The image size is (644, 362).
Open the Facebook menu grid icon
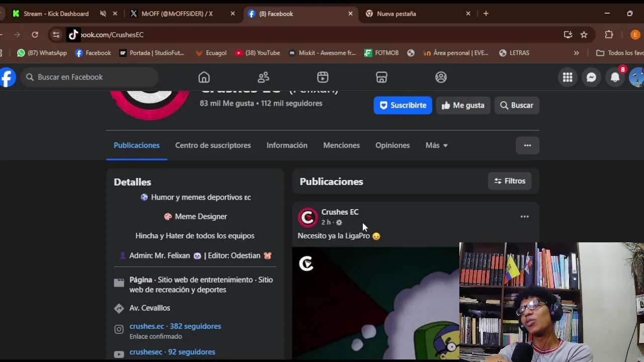pos(568,77)
